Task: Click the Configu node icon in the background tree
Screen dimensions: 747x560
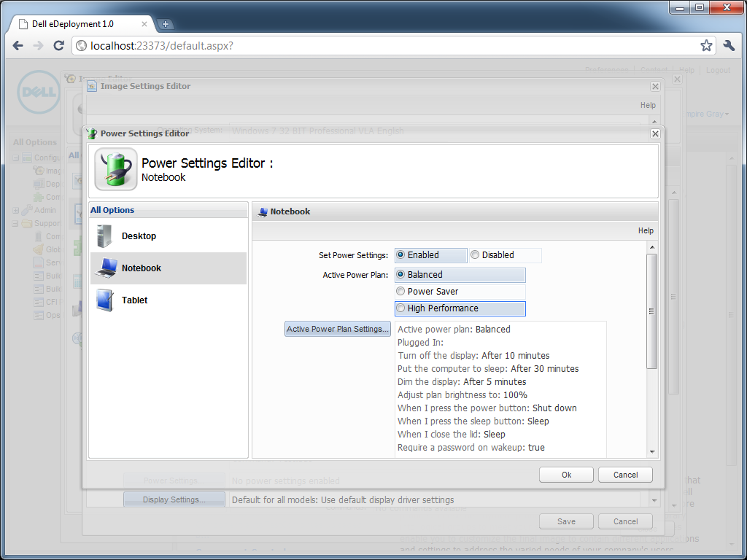Action: tap(27, 157)
